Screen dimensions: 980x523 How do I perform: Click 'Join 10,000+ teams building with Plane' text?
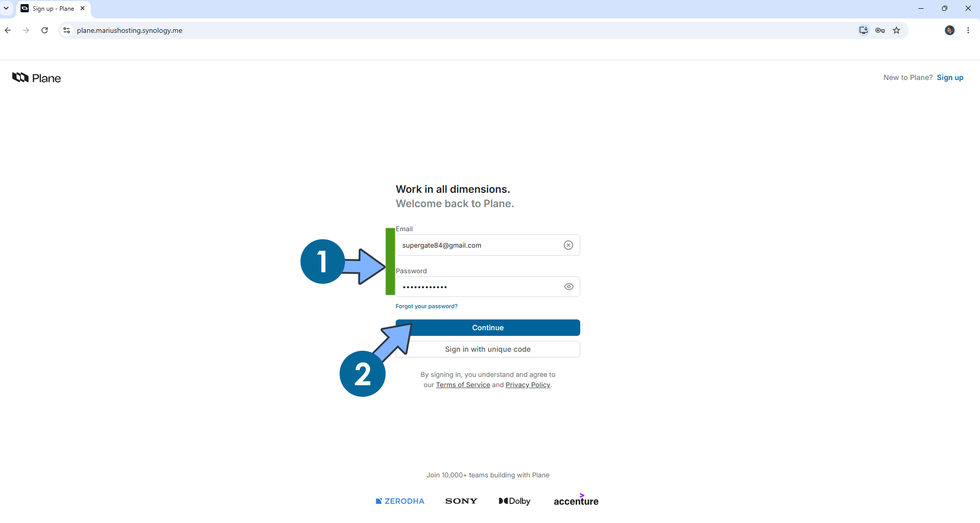pos(488,475)
